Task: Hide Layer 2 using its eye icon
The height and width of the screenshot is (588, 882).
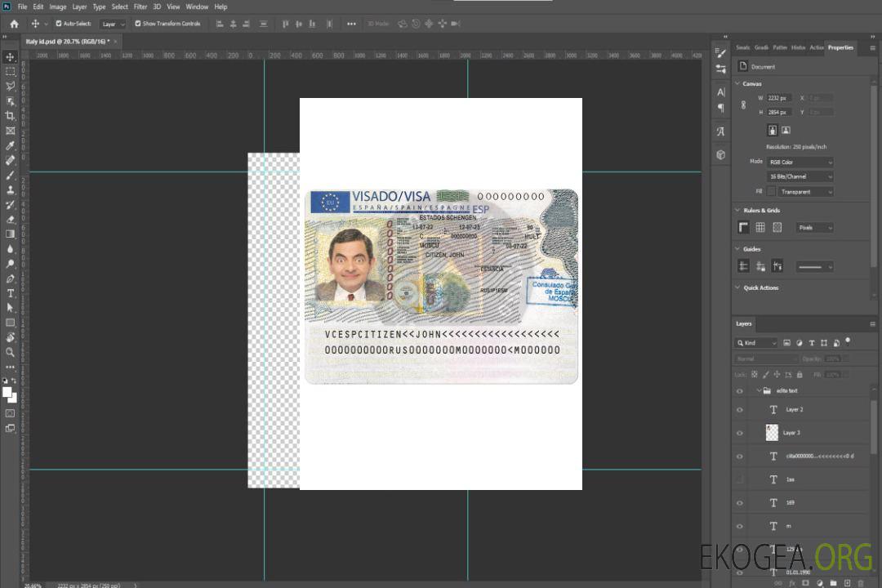Action: tap(740, 410)
